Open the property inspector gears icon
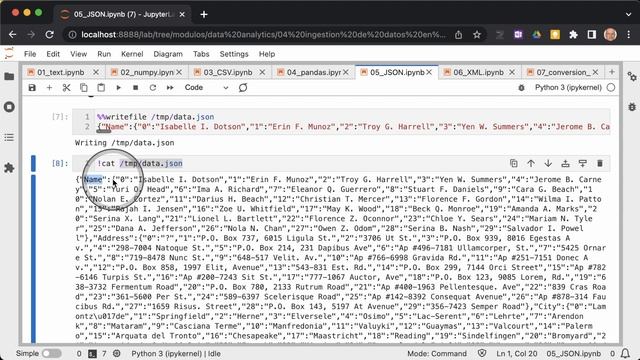 click(x=632, y=76)
